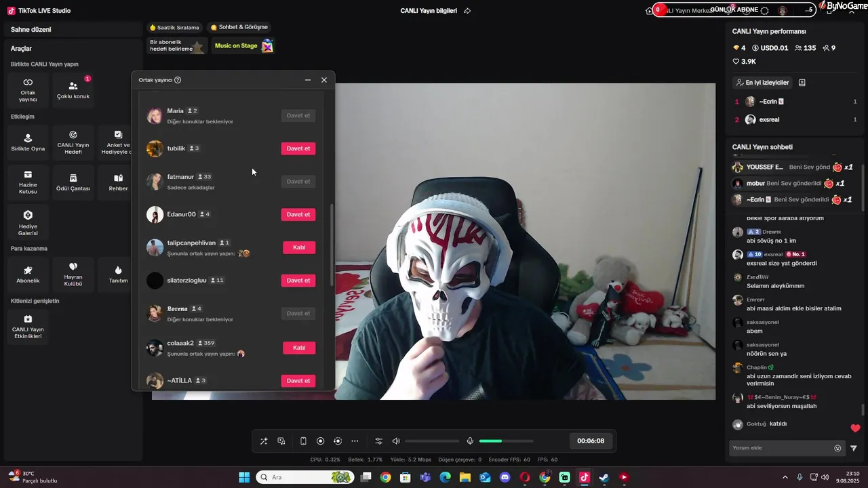Open the Music on Stage banner
Screen dimensions: 868x488
243,45
